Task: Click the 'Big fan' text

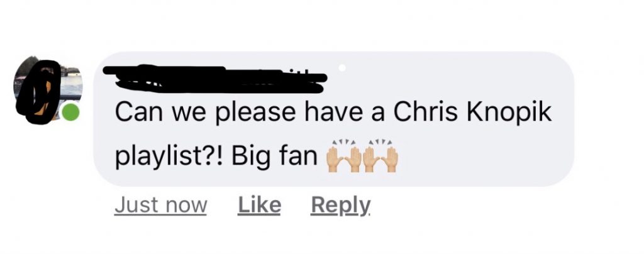Action: click(x=274, y=158)
